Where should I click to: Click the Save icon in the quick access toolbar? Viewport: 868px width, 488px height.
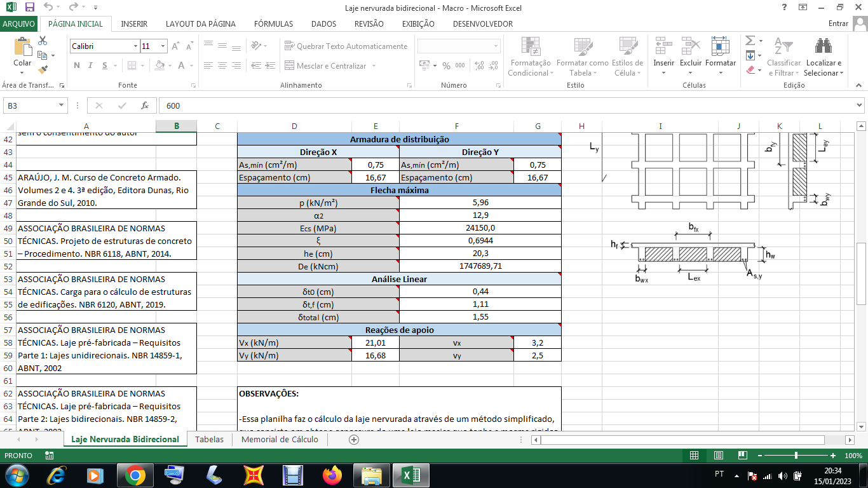tap(30, 8)
